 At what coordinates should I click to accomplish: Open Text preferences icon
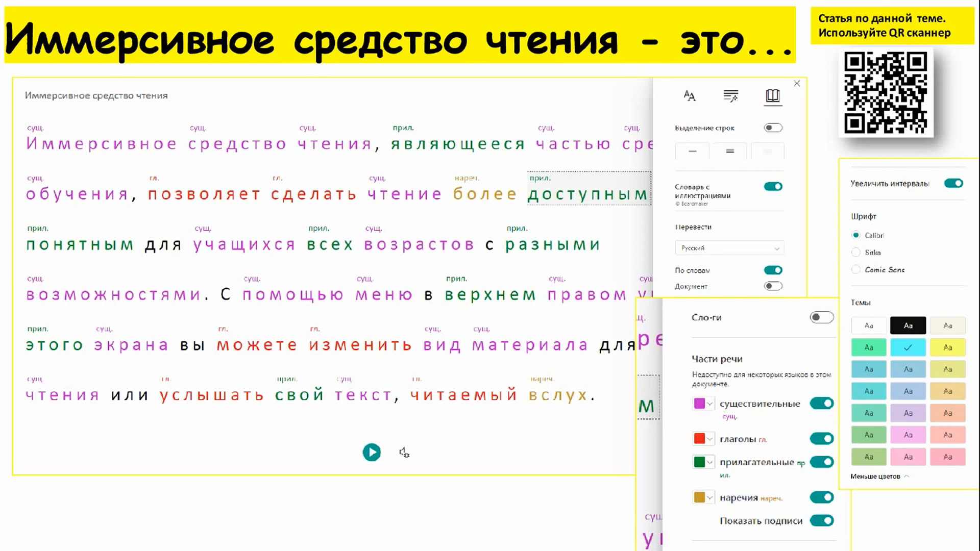click(x=690, y=95)
